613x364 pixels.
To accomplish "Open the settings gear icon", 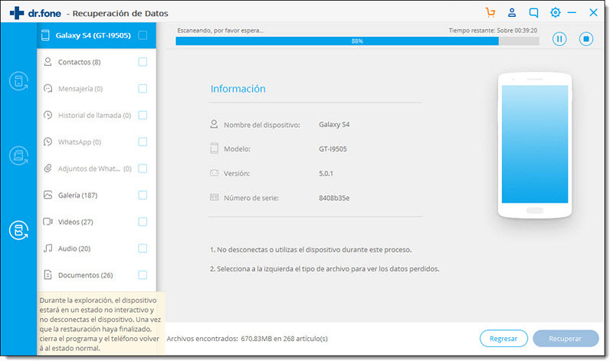I will 555,12.
